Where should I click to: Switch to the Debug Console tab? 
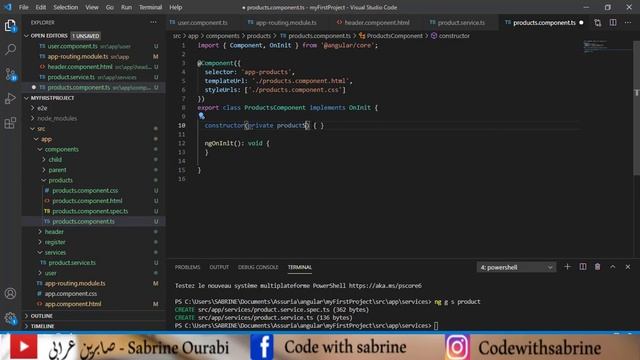[258, 267]
